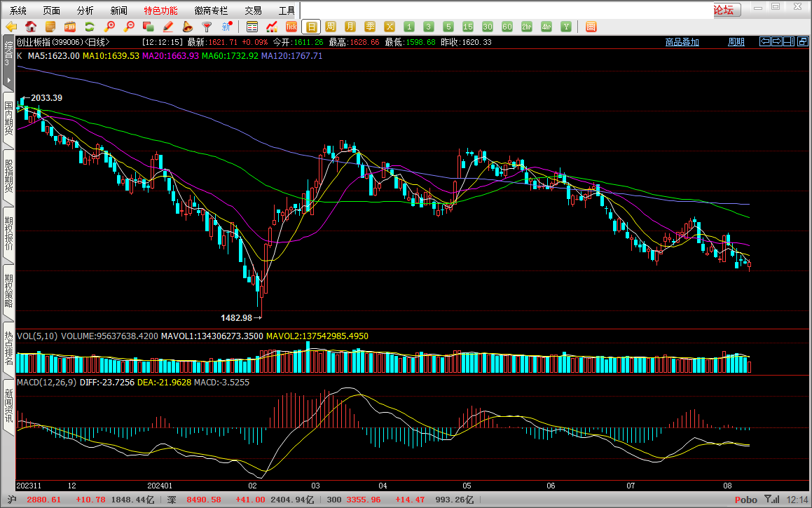Open the 分析 menu
This screenshot has height=508, width=812.
pyautogui.click(x=85, y=11)
